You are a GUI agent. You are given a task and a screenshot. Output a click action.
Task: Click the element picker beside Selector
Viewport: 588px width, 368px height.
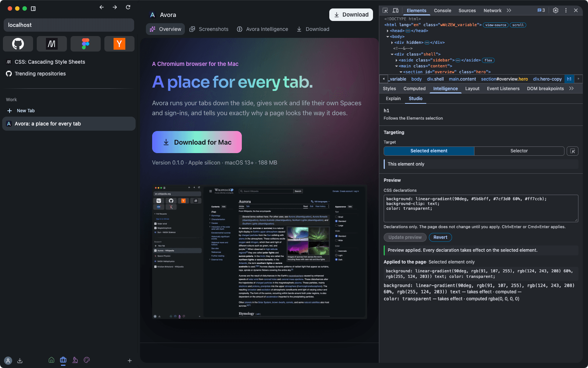[x=573, y=151]
